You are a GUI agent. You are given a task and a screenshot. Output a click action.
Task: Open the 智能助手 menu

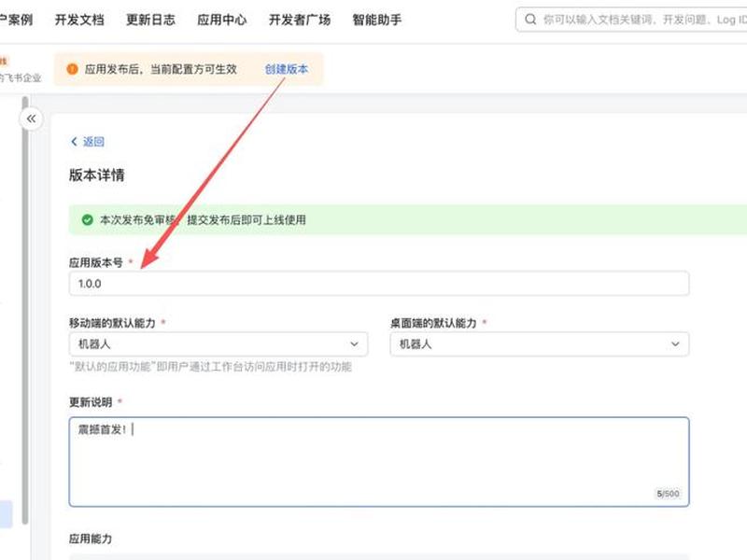377,20
